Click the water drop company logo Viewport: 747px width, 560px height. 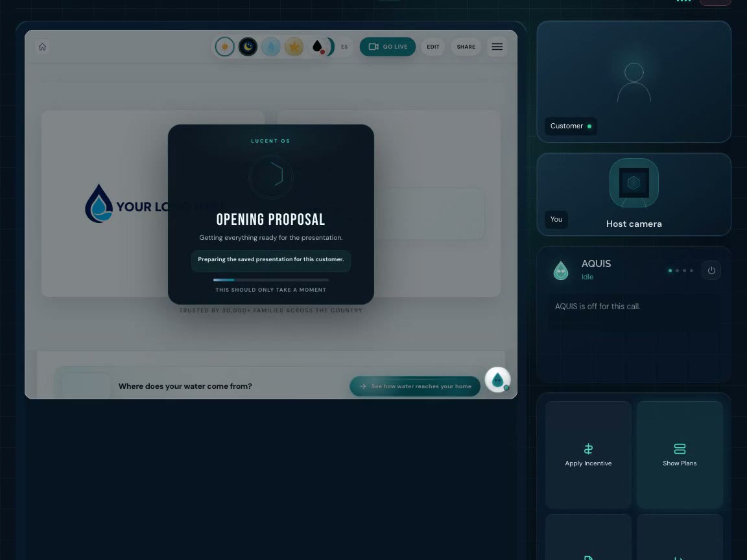click(x=99, y=204)
